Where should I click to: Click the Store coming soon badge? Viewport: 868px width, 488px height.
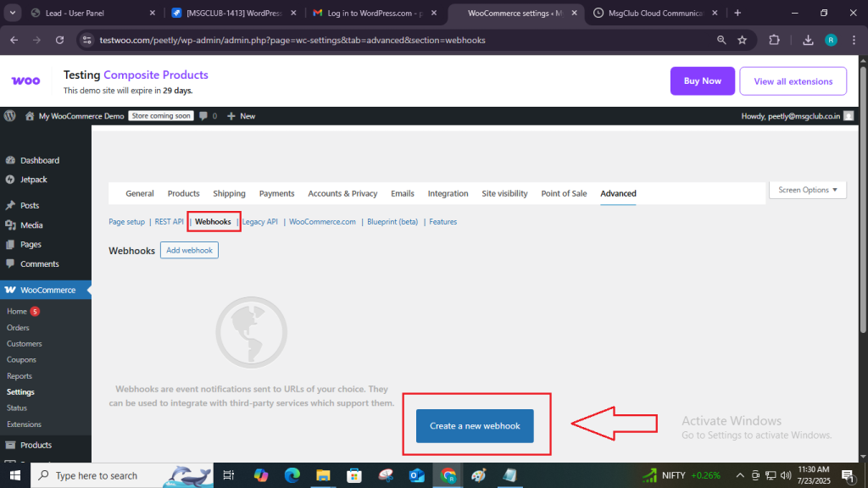161,115
